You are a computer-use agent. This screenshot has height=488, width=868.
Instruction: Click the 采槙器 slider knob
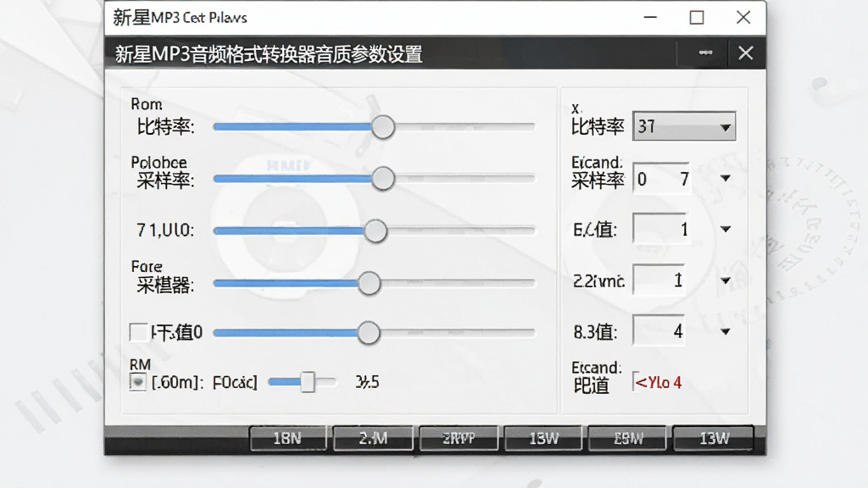(x=369, y=283)
